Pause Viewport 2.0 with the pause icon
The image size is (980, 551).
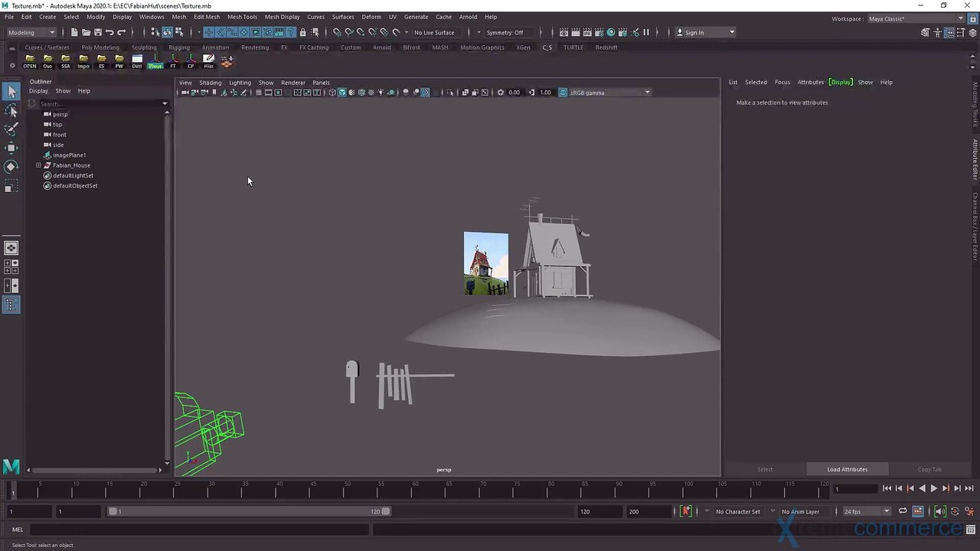tap(646, 32)
